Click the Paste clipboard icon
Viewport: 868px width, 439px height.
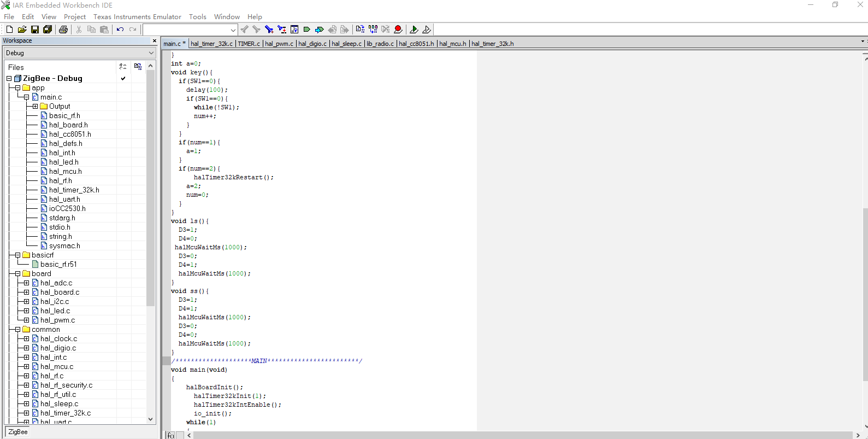104,30
